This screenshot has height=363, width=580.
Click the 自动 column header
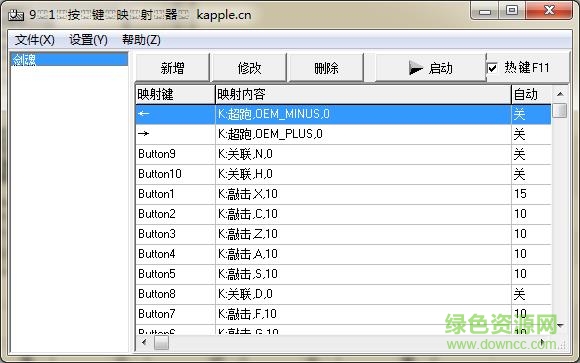click(532, 94)
